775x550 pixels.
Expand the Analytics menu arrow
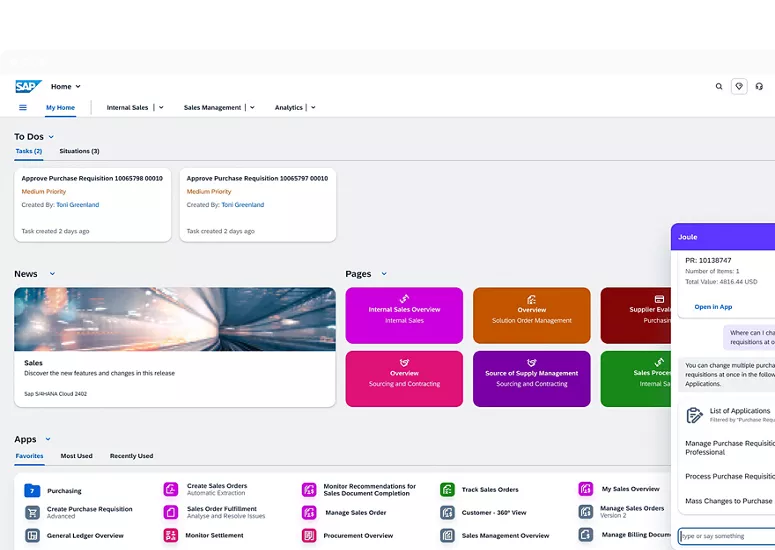click(x=313, y=107)
